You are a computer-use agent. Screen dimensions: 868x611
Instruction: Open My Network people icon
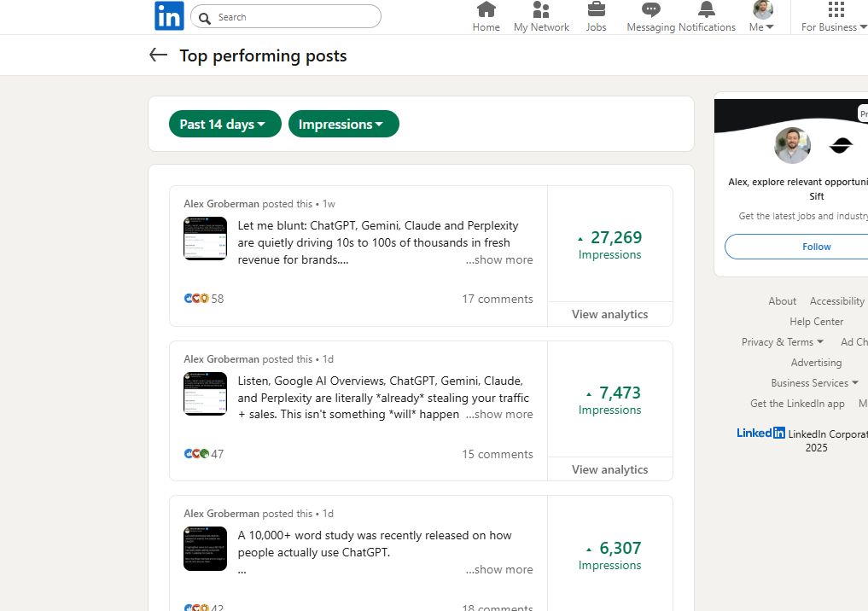coord(541,16)
